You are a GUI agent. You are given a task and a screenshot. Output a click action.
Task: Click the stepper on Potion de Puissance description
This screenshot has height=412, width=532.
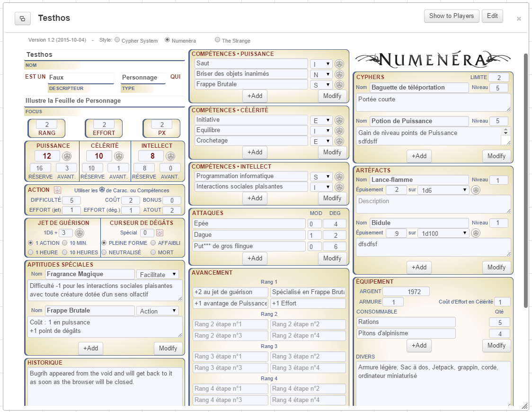click(x=505, y=131)
